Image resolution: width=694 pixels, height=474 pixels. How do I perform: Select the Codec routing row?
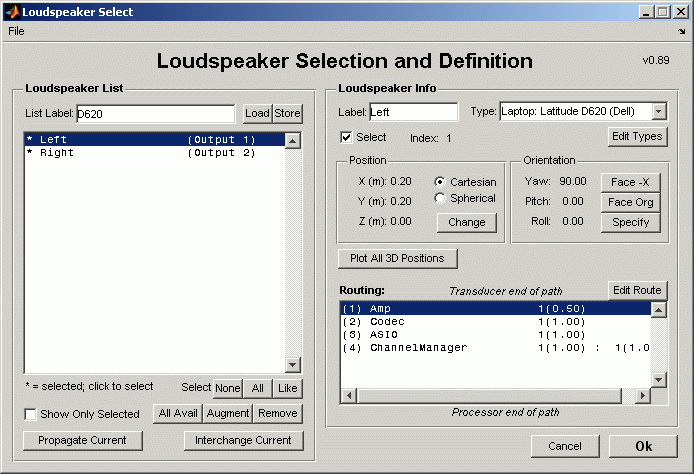click(x=496, y=322)
